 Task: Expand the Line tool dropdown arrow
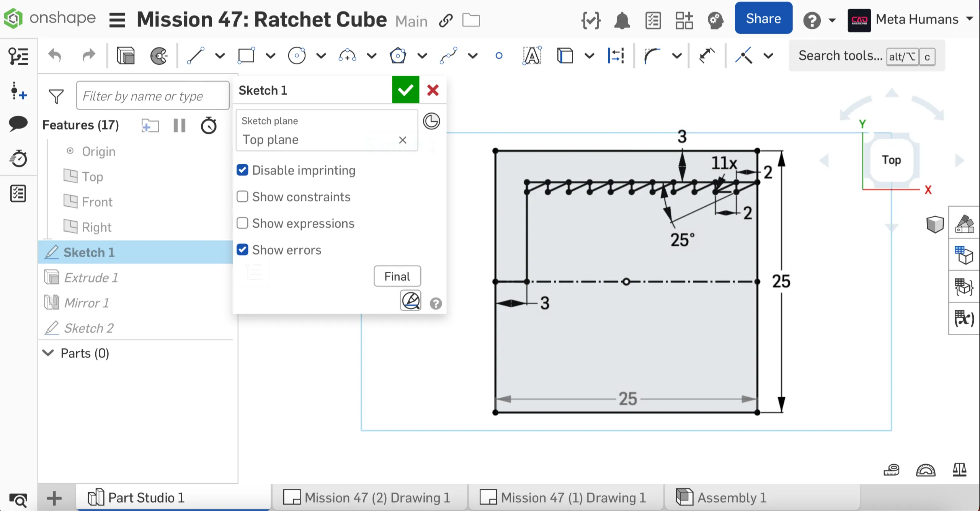[220, 56]
